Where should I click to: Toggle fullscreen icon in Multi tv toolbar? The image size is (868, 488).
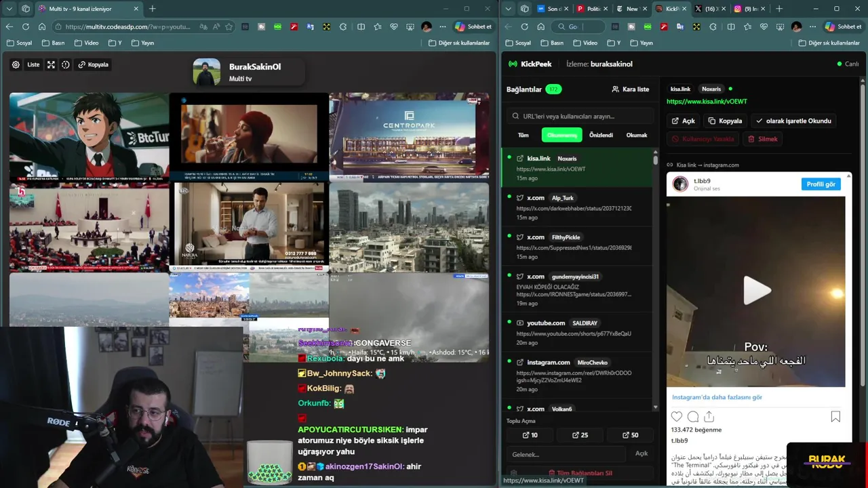click(x=51, y=64)
